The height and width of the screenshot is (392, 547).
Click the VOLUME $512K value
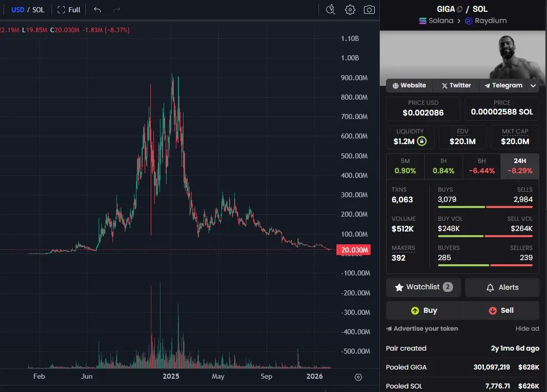pos(402,229)
